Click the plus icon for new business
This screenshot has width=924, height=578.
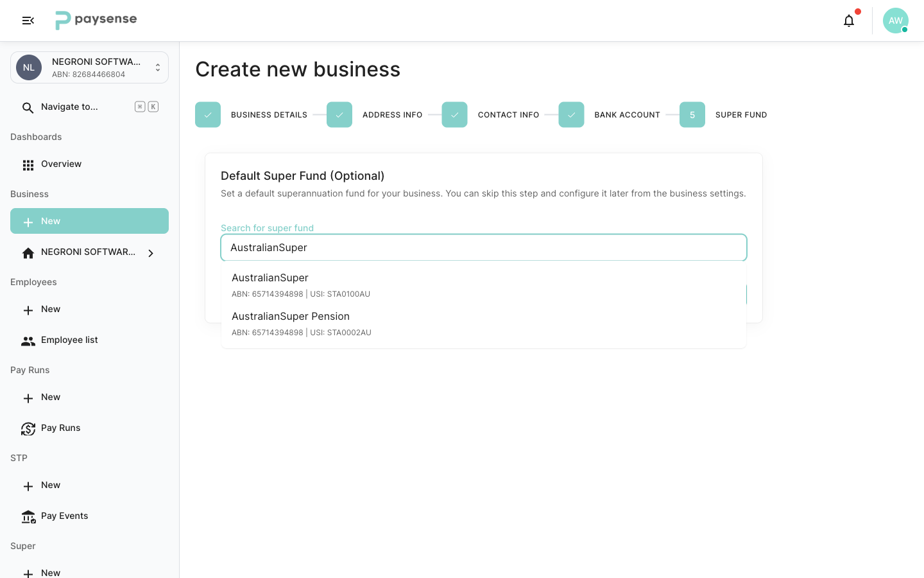(x=28, y=222)
